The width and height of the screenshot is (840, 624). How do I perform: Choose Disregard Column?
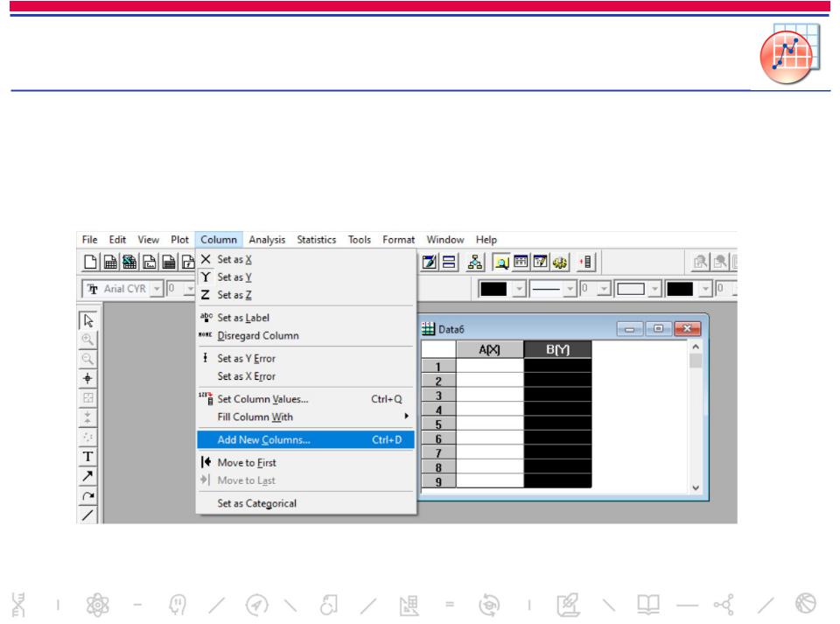click(306, 335)
